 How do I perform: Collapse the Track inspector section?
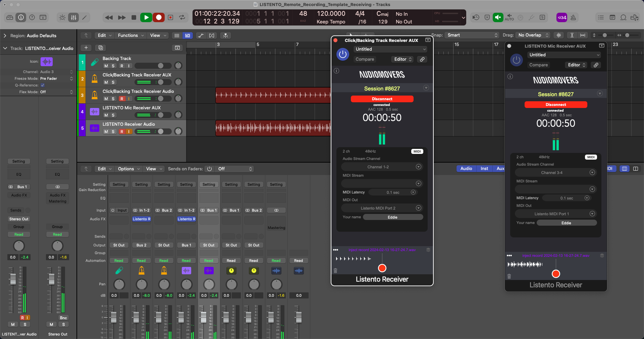(x=5, y=48)
